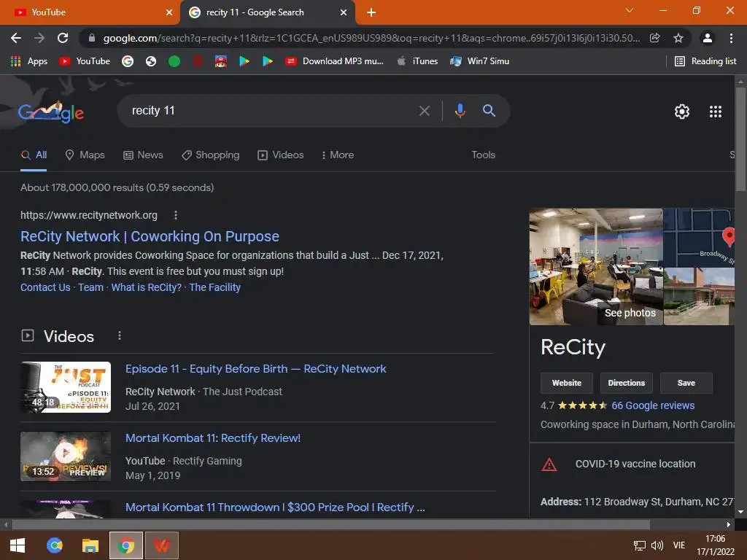Viewport: 747px width, 560px height.
Task: Switch to the Shopping tab
Action: 210,155
